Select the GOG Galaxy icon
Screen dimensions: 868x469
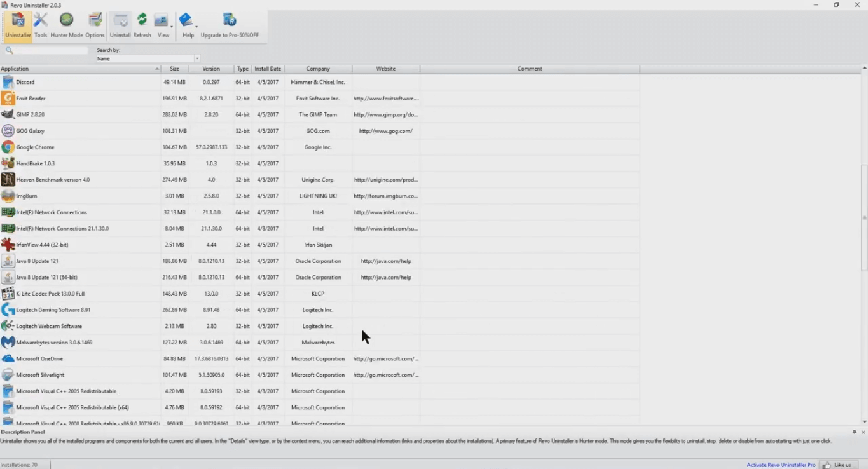click(x=8, y=131)
